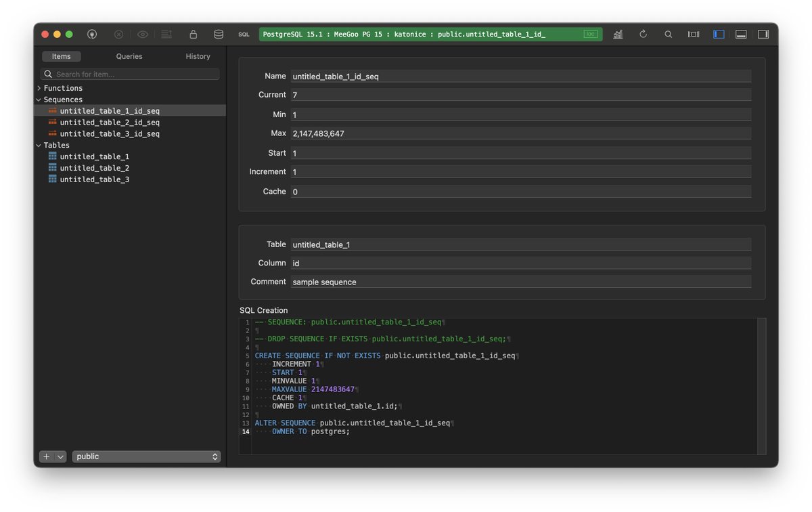The image size is (812, 512).
Task: Expand the Functions tree section
Action: (39, 87)
